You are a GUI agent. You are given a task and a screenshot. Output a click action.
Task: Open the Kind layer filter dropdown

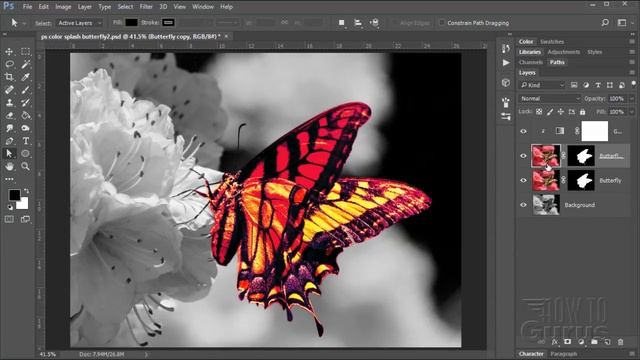pyautogui.click(x=542, y=85)
